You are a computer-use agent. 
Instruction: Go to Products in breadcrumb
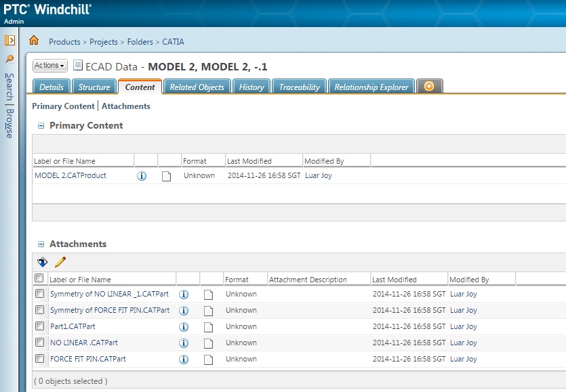click(x=64, y=42)
